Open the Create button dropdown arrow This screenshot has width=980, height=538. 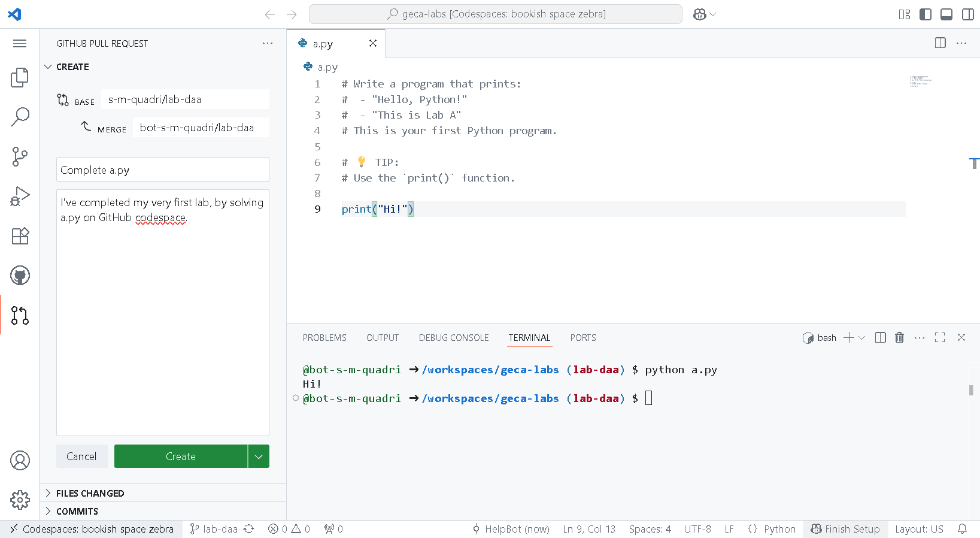(x=259, y=457)
